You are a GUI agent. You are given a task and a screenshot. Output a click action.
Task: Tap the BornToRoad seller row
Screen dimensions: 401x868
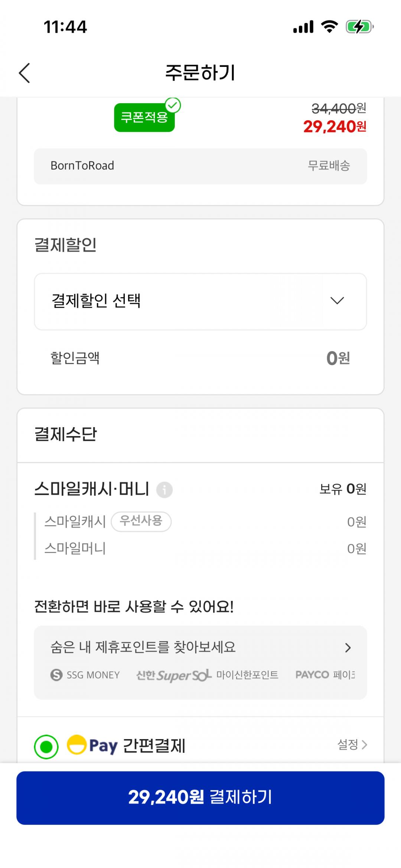tap(200, 166)
